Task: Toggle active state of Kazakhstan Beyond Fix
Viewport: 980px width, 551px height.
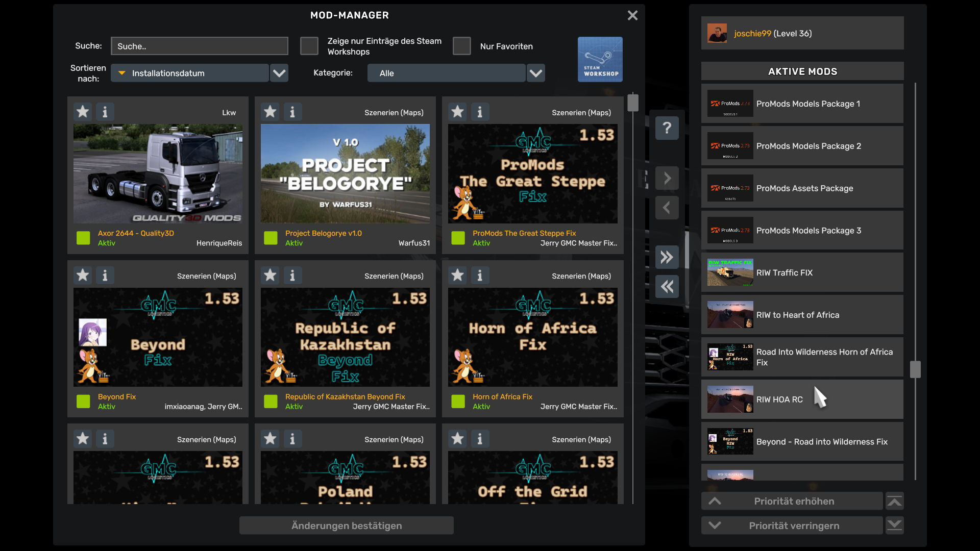Action: (x=271, y=402)
